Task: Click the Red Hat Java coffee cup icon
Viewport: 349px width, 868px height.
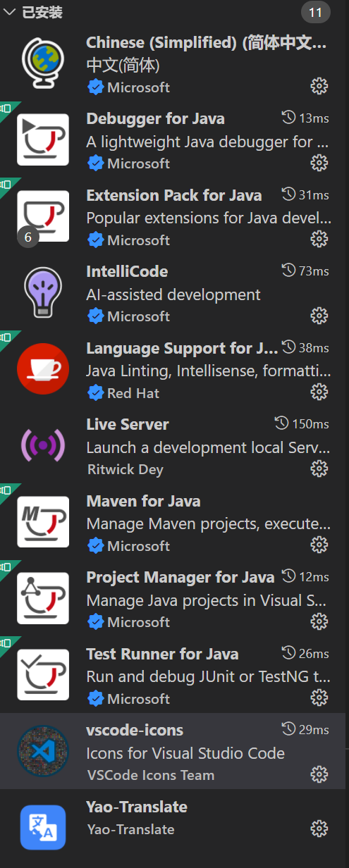Action: [43, 368]
